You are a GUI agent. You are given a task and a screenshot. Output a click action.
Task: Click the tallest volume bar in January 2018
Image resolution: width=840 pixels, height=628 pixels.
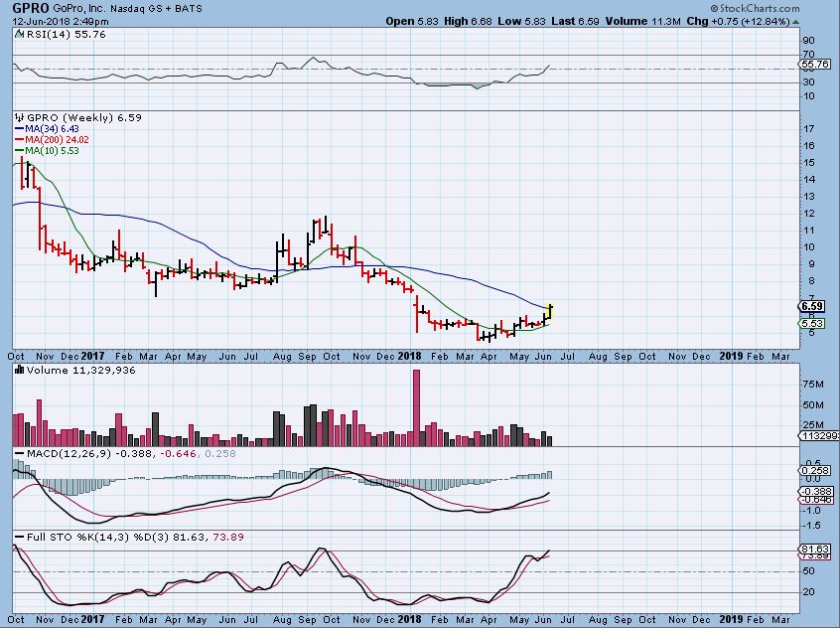coord(416,407)
